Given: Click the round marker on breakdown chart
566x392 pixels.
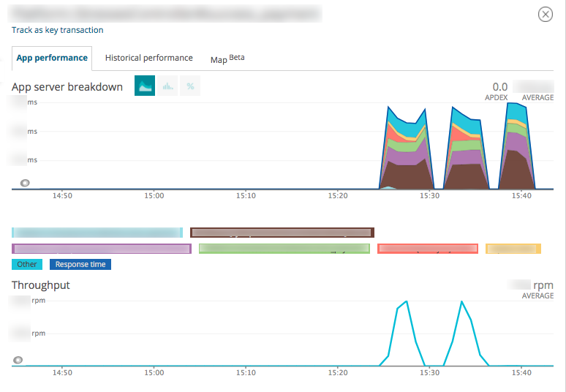Looking at the screenshot, I should (25, 183).
